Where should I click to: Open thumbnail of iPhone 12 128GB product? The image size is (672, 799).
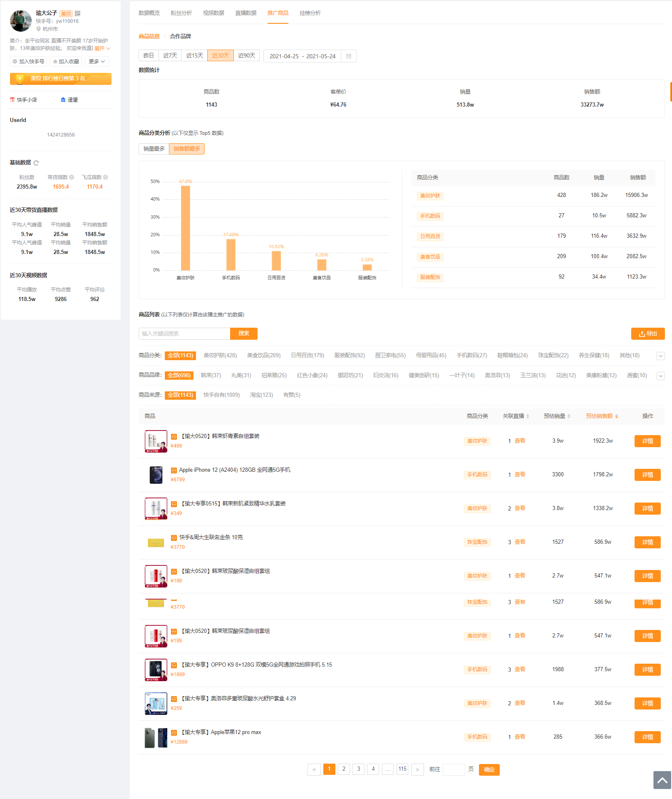[156, 475]
